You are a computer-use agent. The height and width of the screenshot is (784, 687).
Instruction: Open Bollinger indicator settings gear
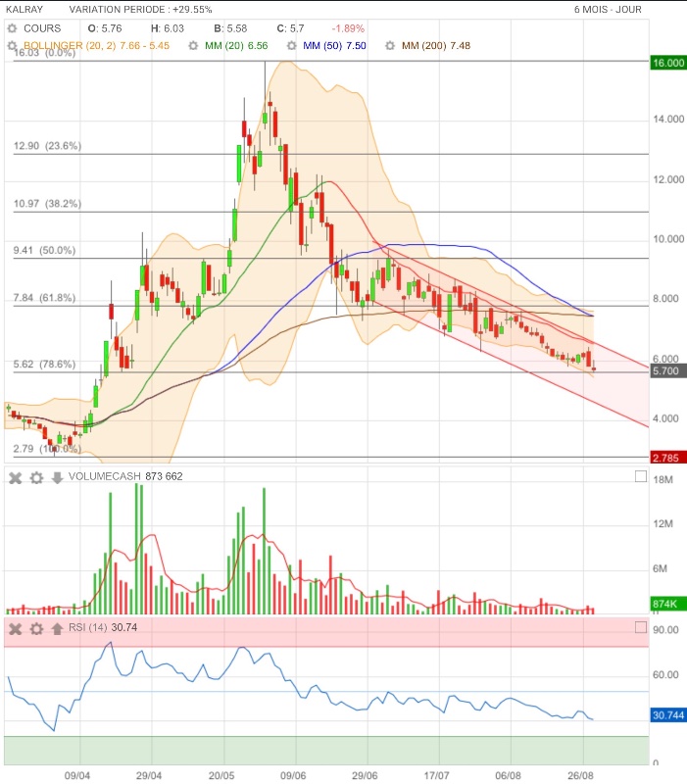tap(12, 45)
